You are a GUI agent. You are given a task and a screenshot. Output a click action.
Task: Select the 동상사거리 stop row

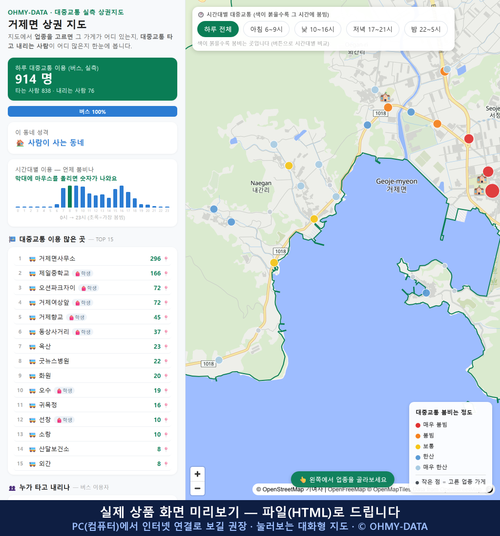[92, 332]
